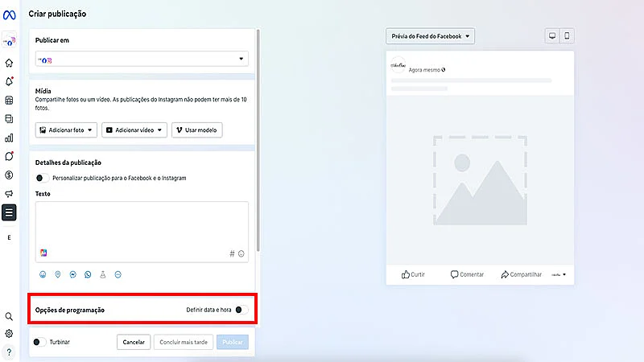Go to Home in the sidebar
Screen dimensions: 644x362
[x=9, y=63]
